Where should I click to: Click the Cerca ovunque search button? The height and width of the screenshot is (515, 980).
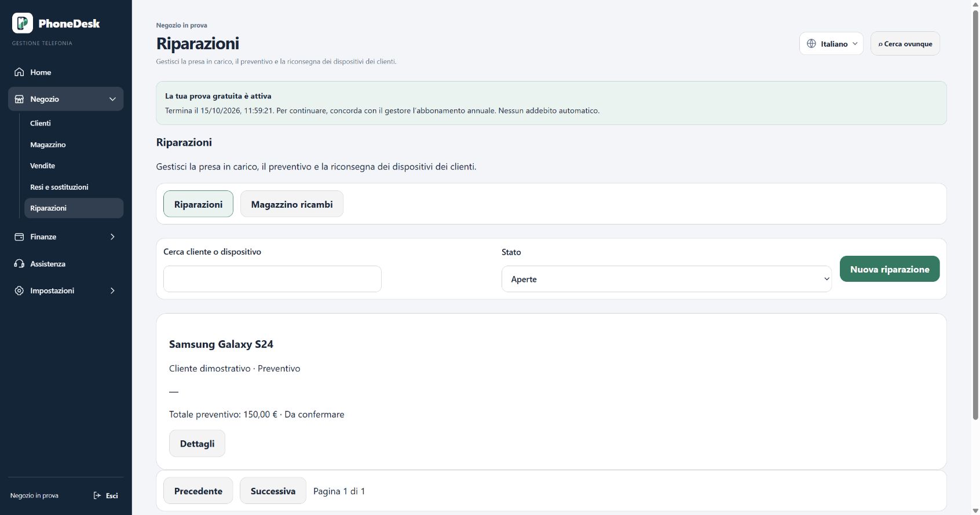[905, 43]
